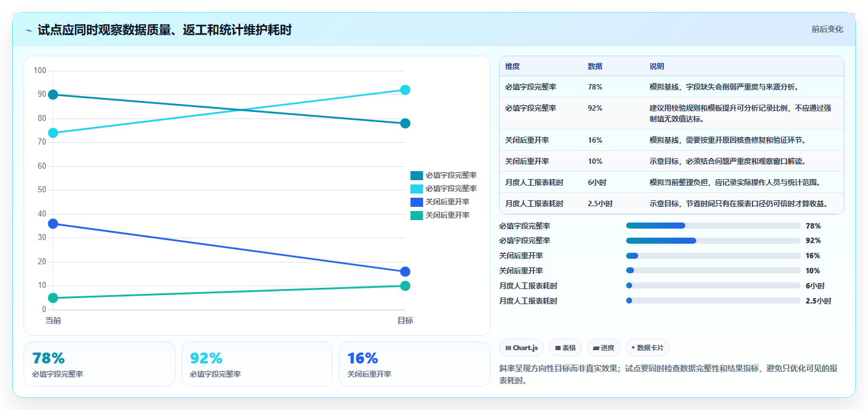868x410 pixels.
Task: Click footer note starting 斜率呈现方向性目标
Action: (x=668, y=374)
